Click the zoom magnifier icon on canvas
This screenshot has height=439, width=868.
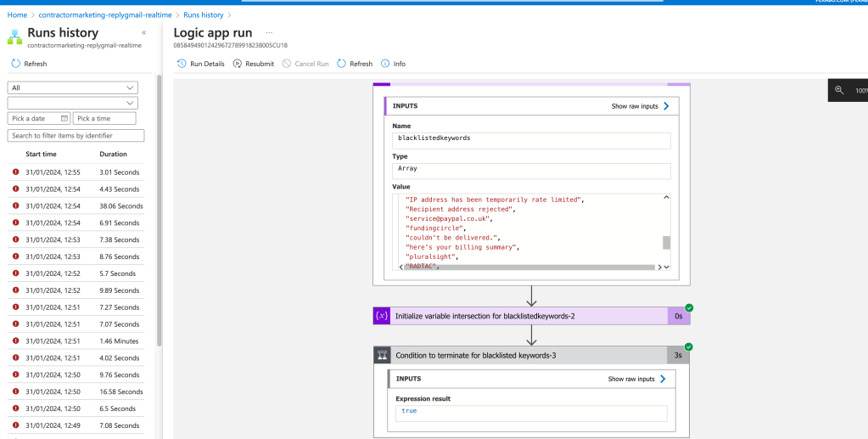[839, 90]
